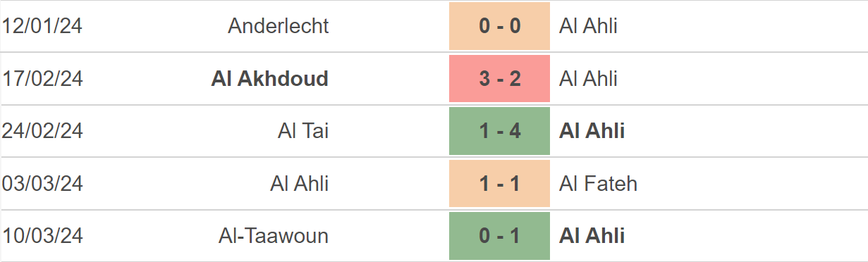Click Al Ahli in the Anderlecht row
Viewport: 868px width, 262px height.
point(588,26)
